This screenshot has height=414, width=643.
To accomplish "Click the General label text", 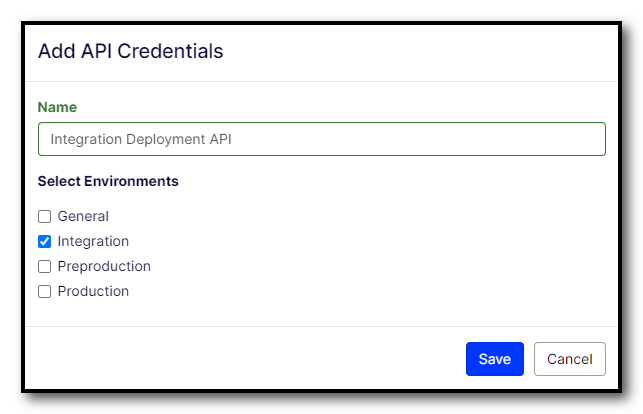I will pyautogui.click(x=83, y=216).
